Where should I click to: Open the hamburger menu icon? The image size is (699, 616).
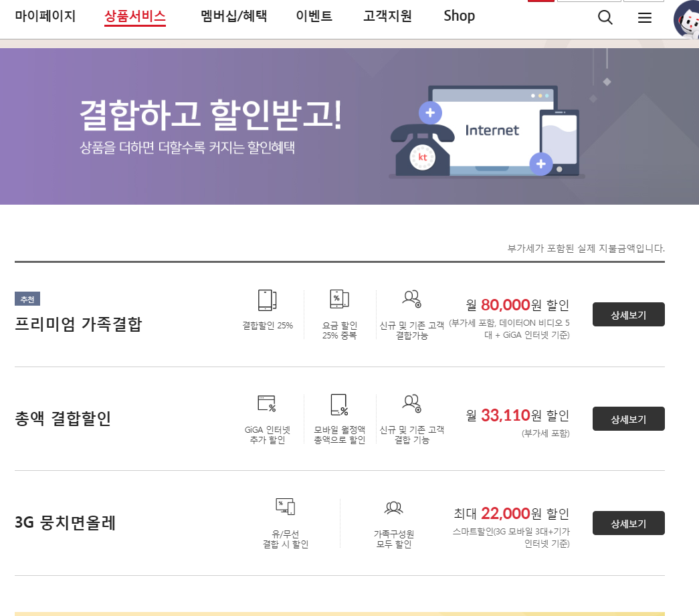click(645, 18)
